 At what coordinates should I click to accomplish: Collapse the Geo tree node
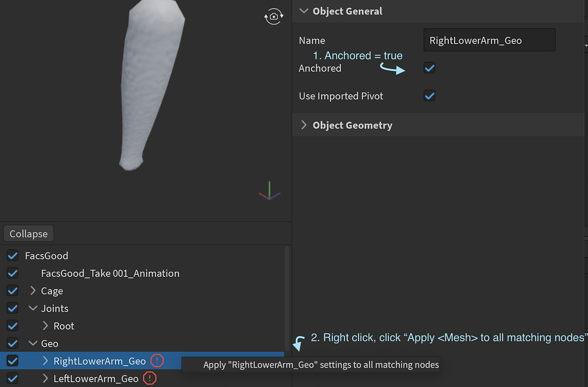(x=33, y=343)
